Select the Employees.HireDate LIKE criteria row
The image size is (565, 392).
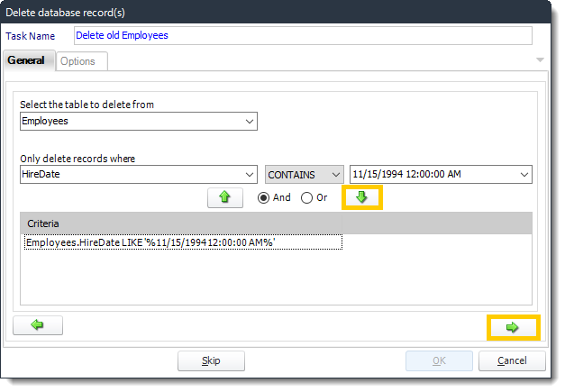point(183,242)
